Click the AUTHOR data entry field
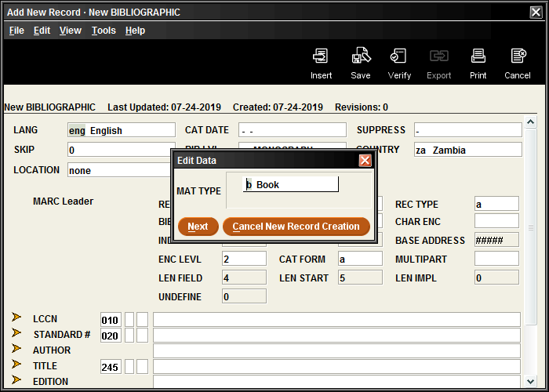The height and width of the screenshot is (392, 549). 336,350
